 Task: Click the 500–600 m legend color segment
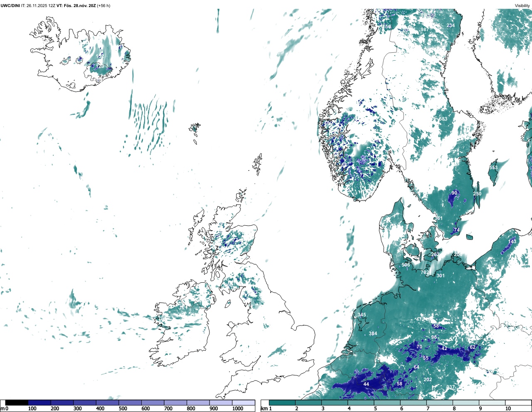(x=130, y=402)
